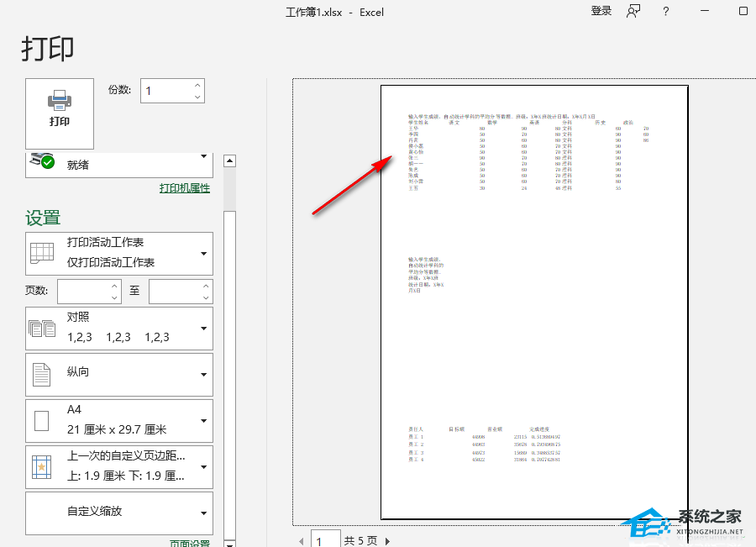Click the 打印 page title
The image size is (756, 547).
click(48, 48)
